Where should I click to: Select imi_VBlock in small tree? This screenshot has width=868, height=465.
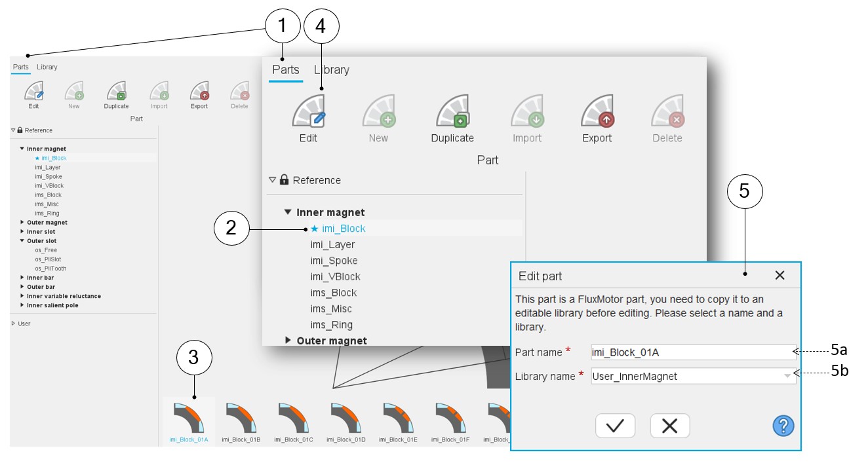point(49,185)
